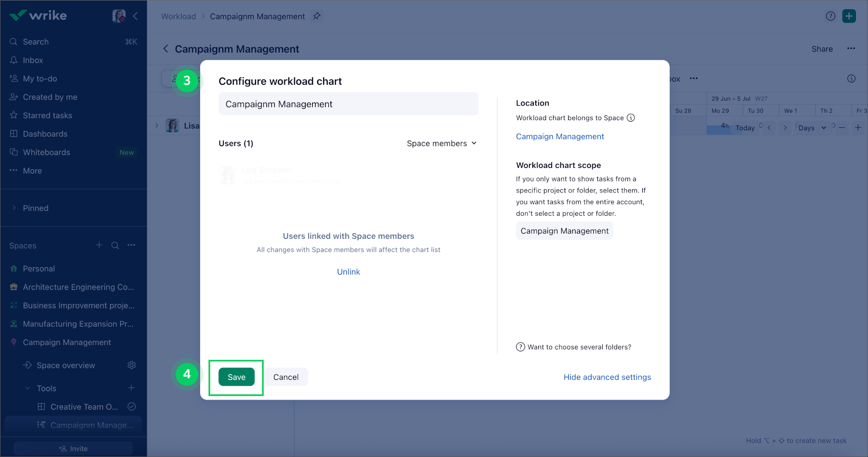
Task: Go back using the arrow beside the page title
Action: 165,49
